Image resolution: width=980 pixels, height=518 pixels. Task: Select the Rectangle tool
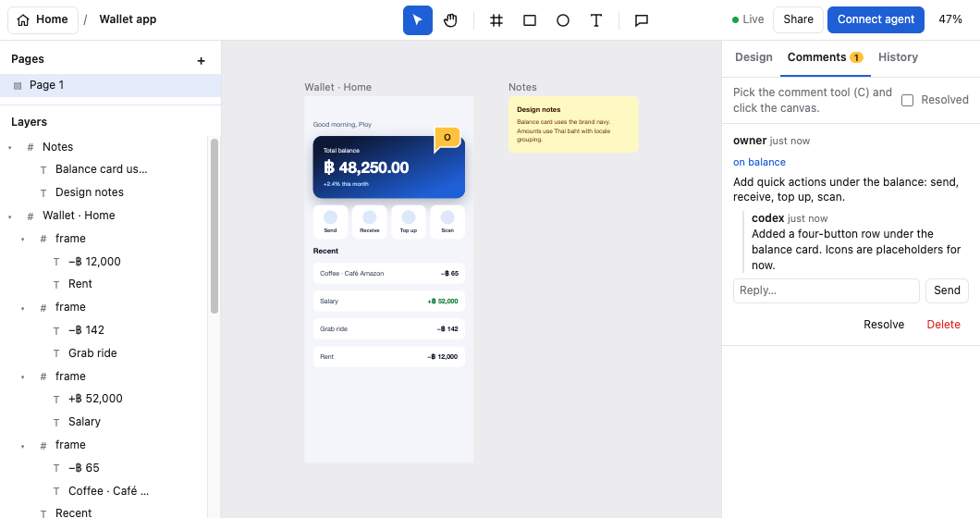(530, 20)
